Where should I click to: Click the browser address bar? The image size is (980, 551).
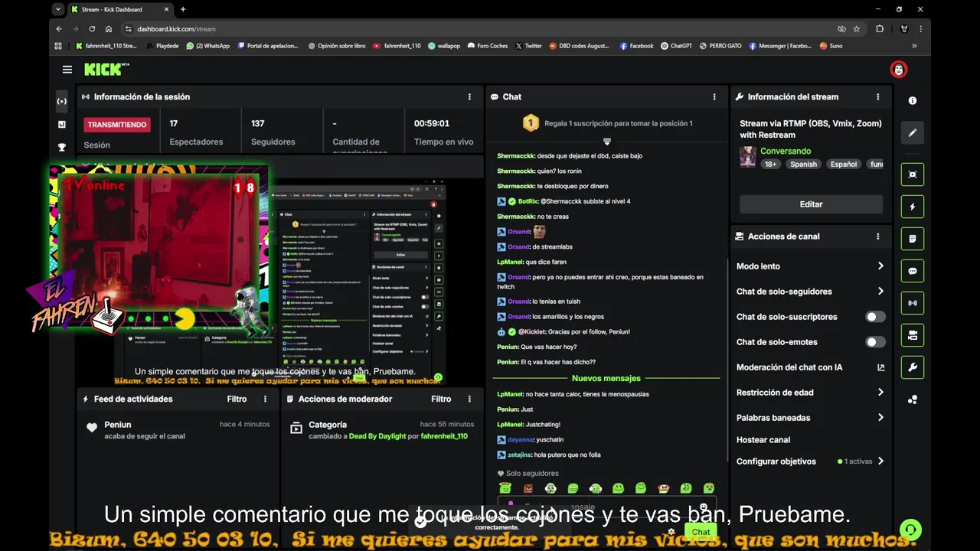point(482,29)
